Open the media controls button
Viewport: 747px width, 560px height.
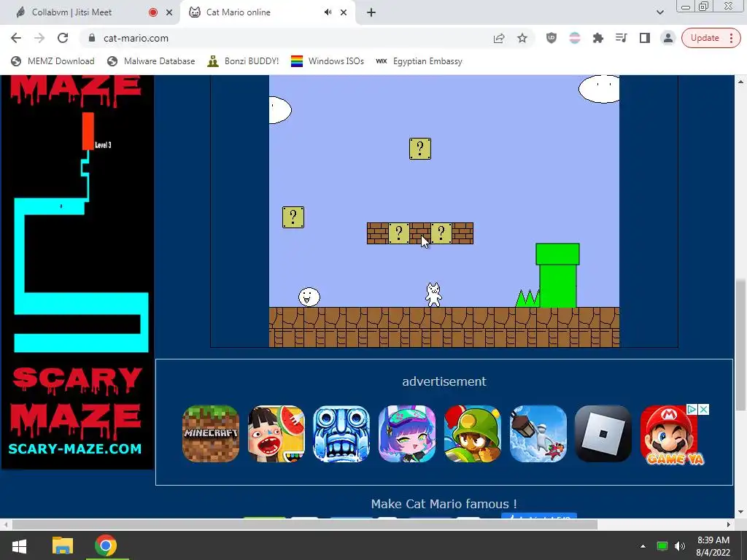[x=622, y=38]
